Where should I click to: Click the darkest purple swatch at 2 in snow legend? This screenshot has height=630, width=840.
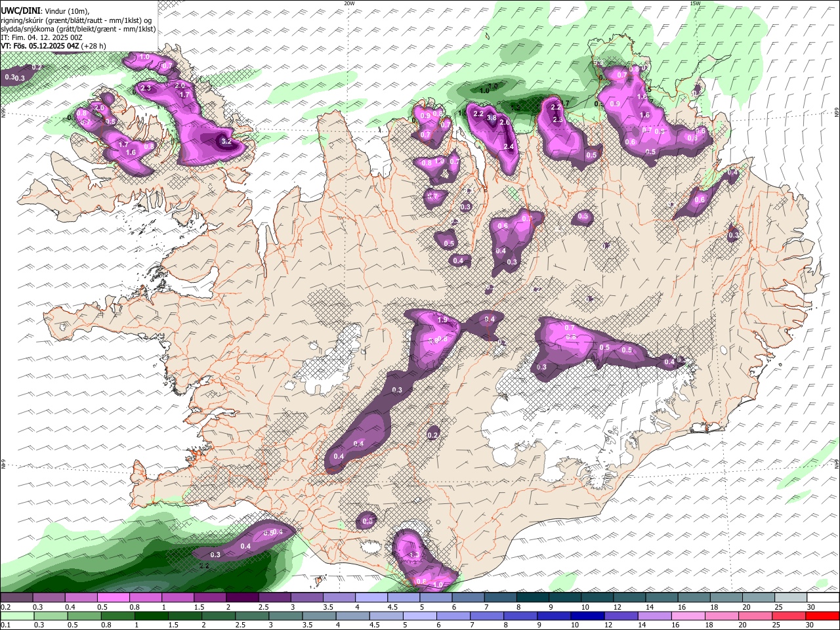click(x=241, y=598)
